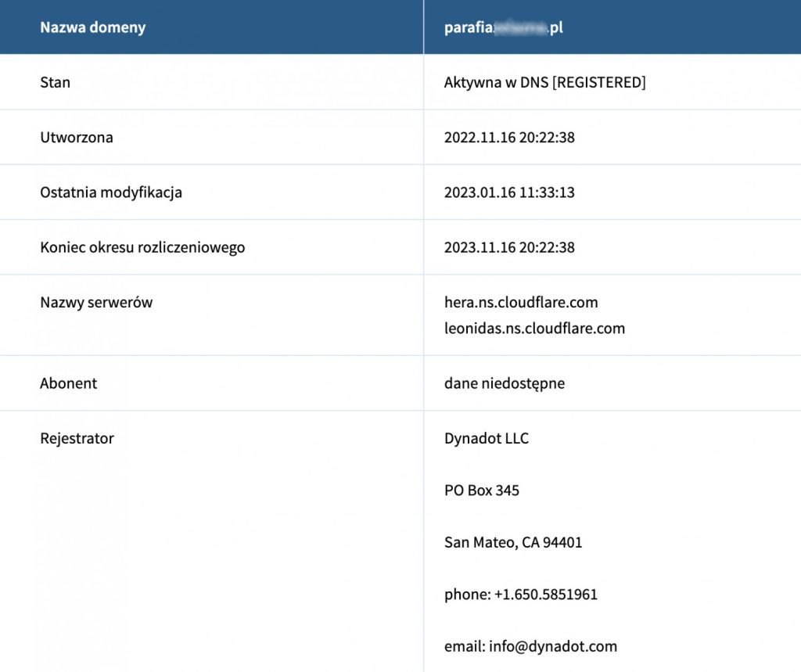Click hera.ns.cloudflare.com name server
This screenshot has height=672, width=801.
pos(521,303)
